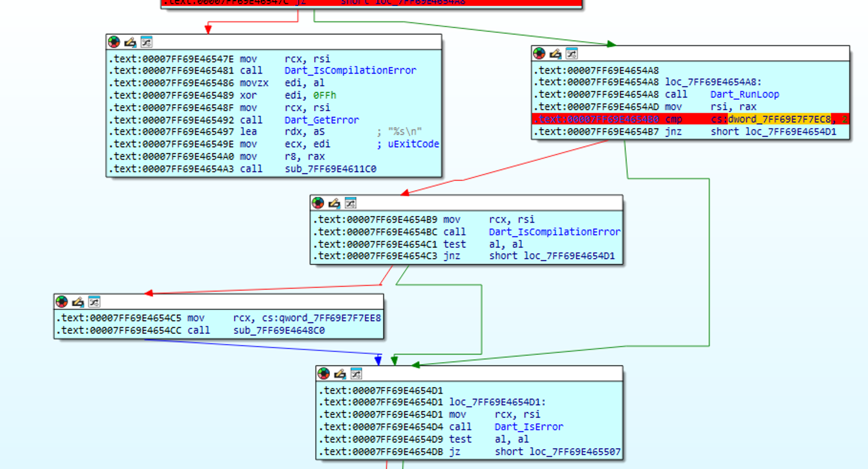
Task: Click the red breakpoint cmp line
Action: point(690,119)
